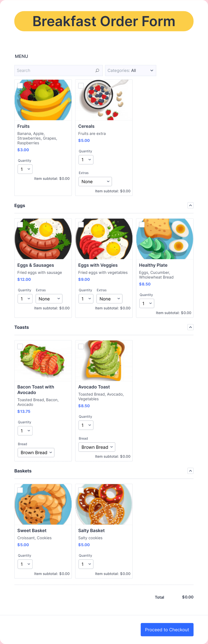Click the Proceed to Checkout button
Image resolution: width=208 pixels, height=644 pixels.
click(x=167, y=629)
